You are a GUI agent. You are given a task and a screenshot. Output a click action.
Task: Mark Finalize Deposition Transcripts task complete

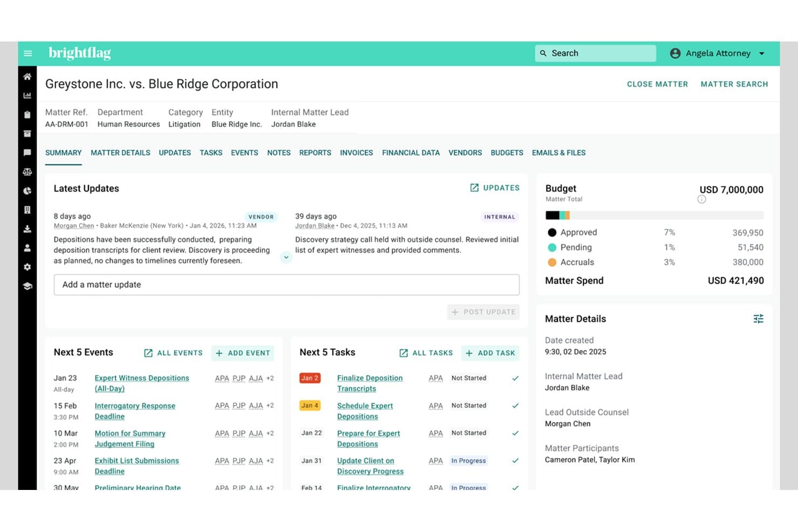515,378
